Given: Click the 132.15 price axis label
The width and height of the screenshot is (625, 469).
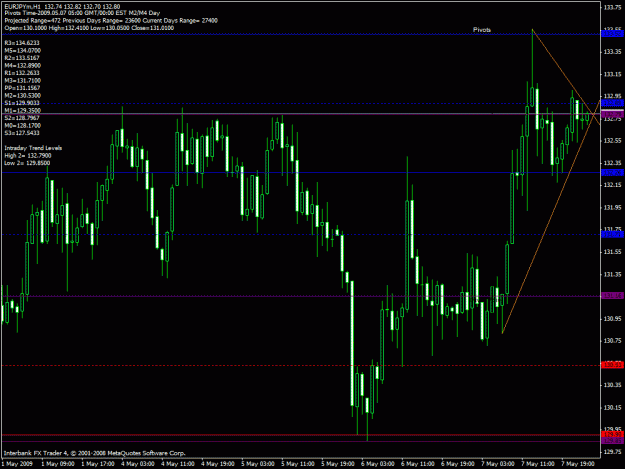Looking at the screenshot, I should (x=612, y=185).
